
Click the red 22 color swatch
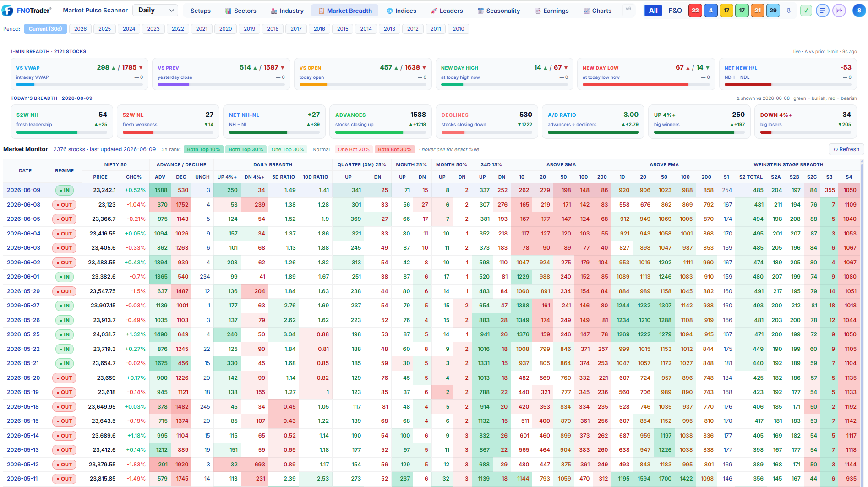tap(695, 10)
